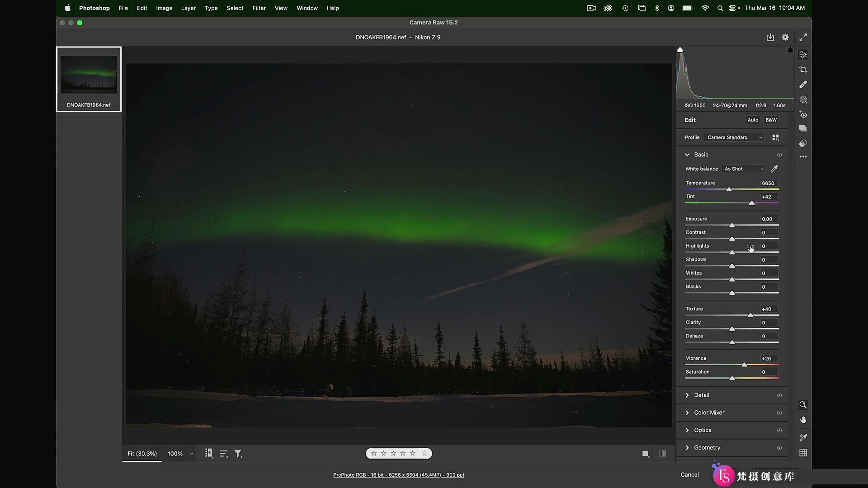Viewport: 868px width, 488px height.
Task: Select the Image menu in menu bar
Action: click(164, 8)
